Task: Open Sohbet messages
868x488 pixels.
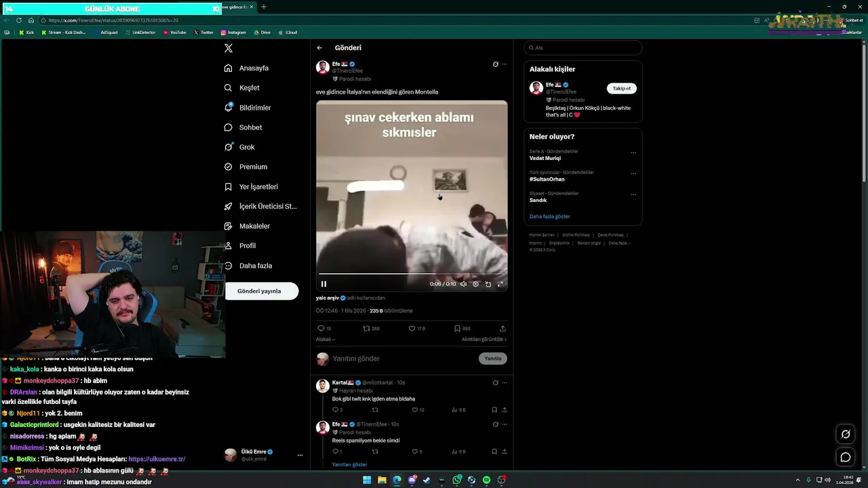Action: pos(243,127)
